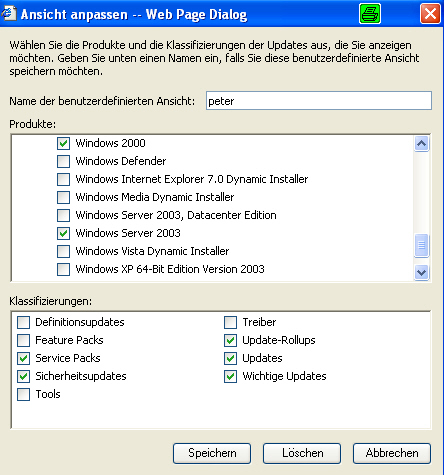Click the 'Wichtige Updates' label text

click(284, 376)
